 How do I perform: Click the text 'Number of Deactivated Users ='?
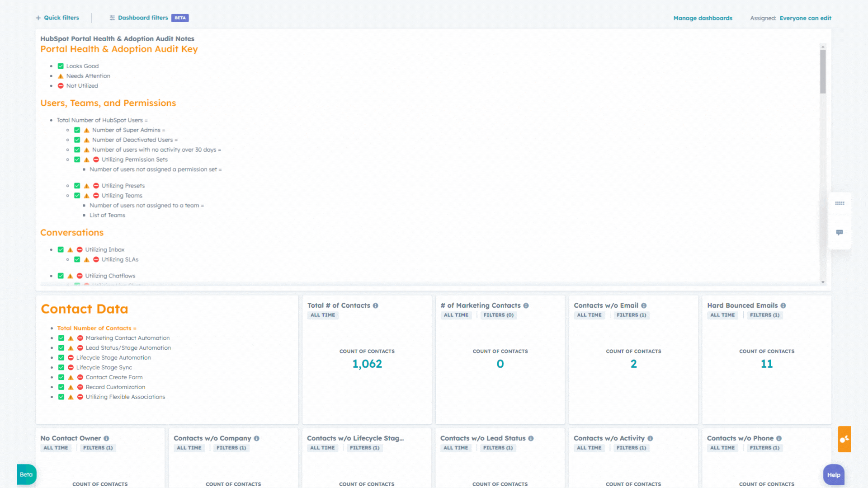[x=135, y=140]
